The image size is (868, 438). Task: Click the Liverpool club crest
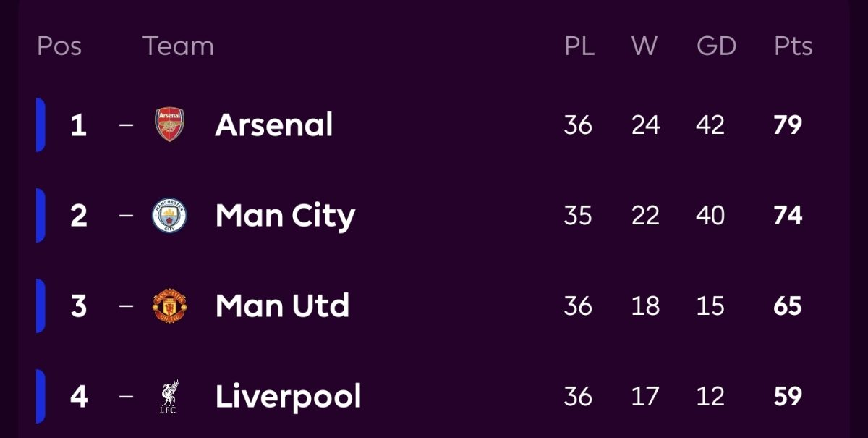pos(170,397)
